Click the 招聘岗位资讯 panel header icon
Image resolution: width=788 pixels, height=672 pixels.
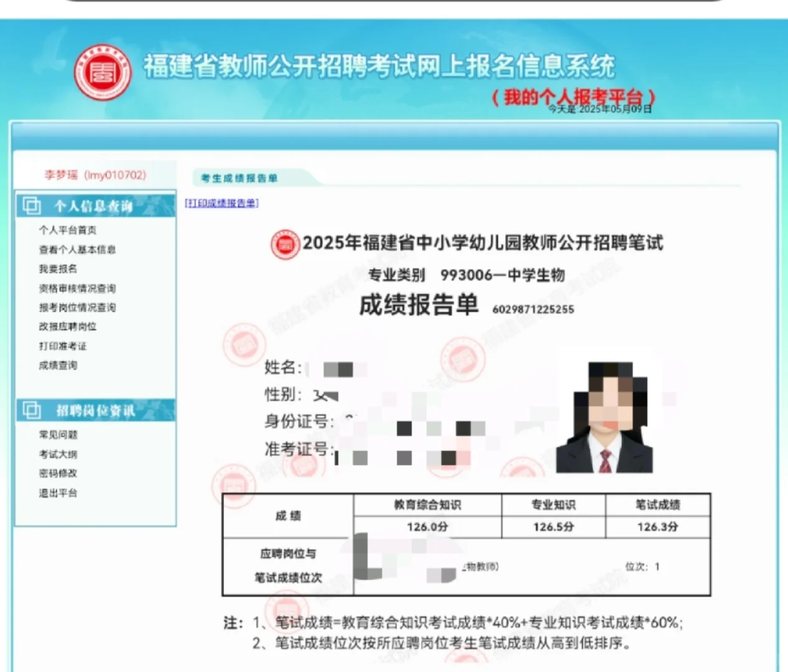tap(32, 409)
